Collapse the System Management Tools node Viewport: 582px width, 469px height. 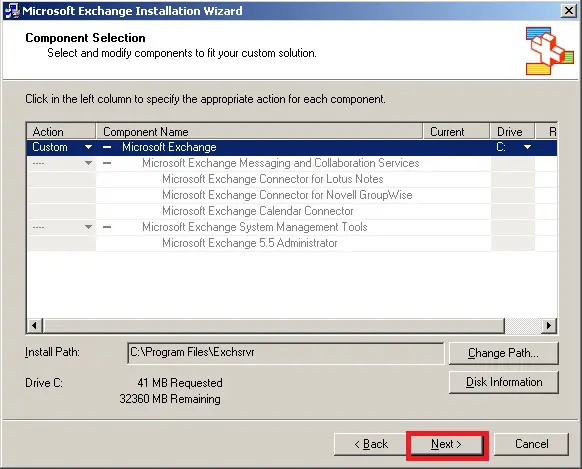pos(107,227)
